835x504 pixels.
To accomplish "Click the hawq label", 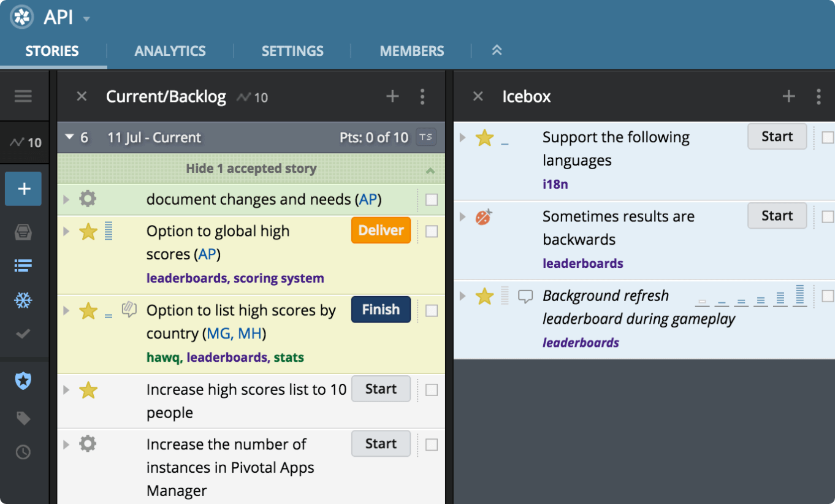I will pyautogui.click(x=163, y=357).
